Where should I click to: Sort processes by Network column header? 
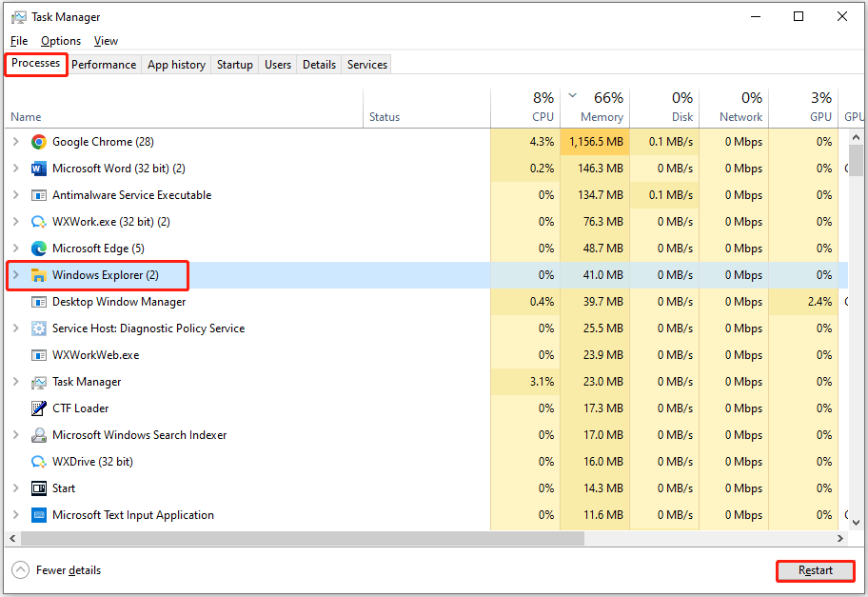[734, 109]
